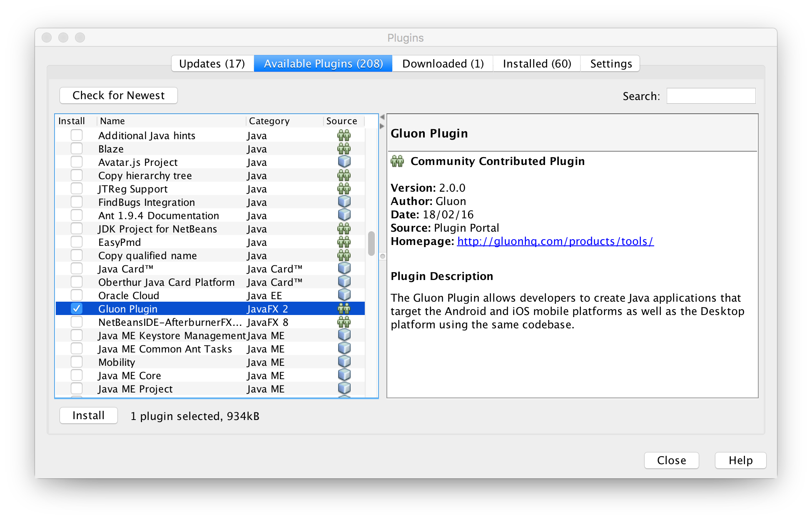Sort by the Install column header

coord(76,121)
